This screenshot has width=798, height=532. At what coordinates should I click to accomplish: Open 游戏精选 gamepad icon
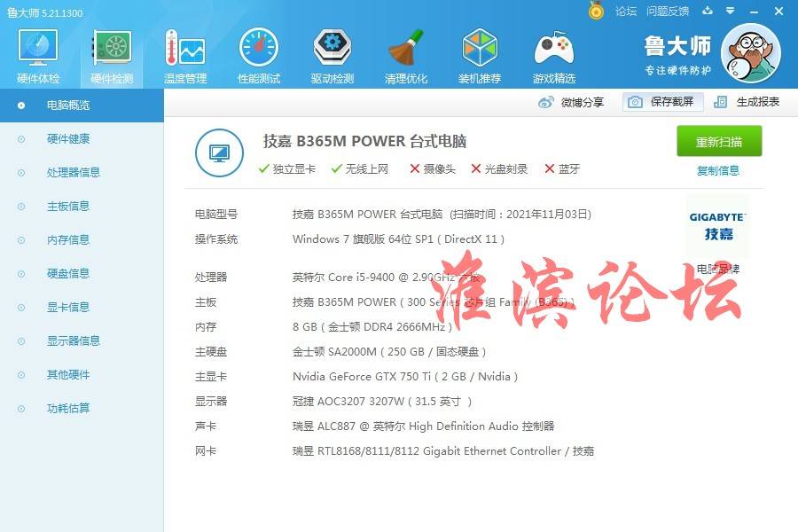(553, 57)
